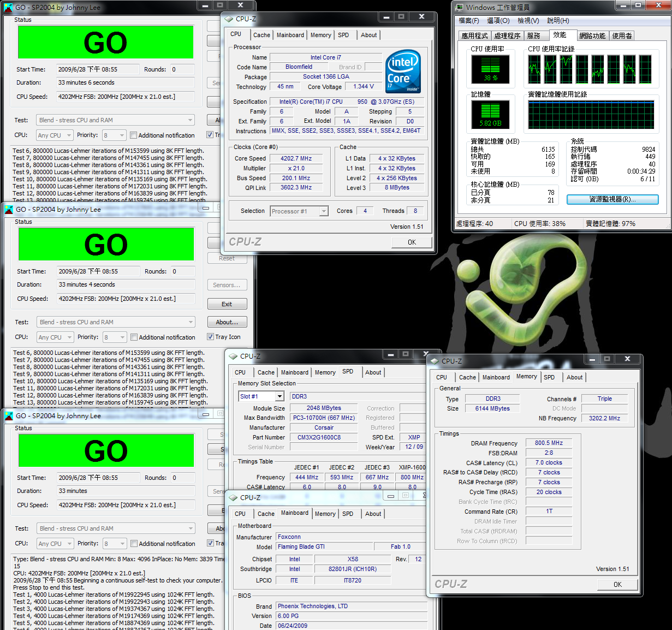Open the 說明(H) menu in Task Manager
Viewport: 672px width, 630px height.
(x=558, y=21)
